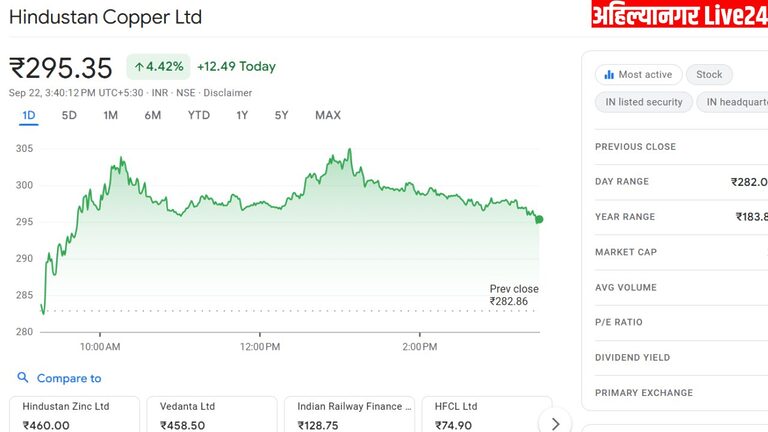The image size is (768, 432).
Task: Click the Most active chart icon
Action: coord(608,75)
